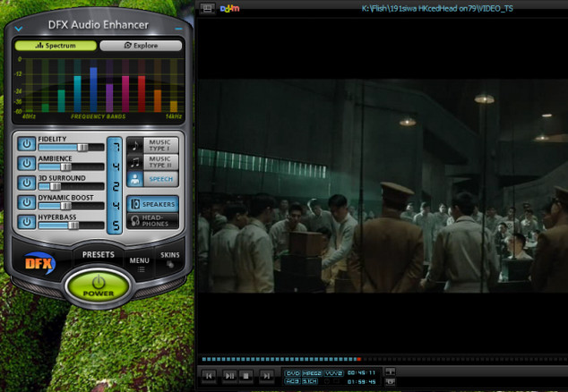The width and height of the screenshot is (568, 392).
Task: Choose Speakers output mode
Action: pos(152,204)
